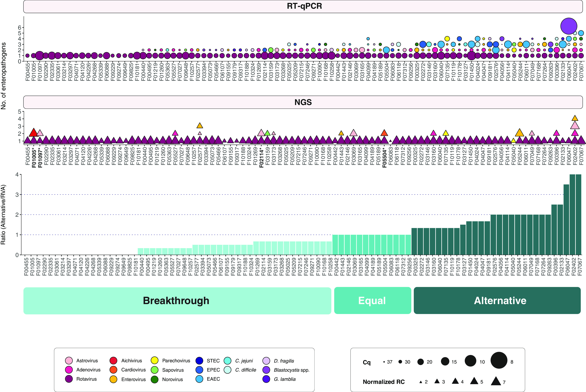
Task: Select the Normalized RC 3 triangle
Action: 437,381
